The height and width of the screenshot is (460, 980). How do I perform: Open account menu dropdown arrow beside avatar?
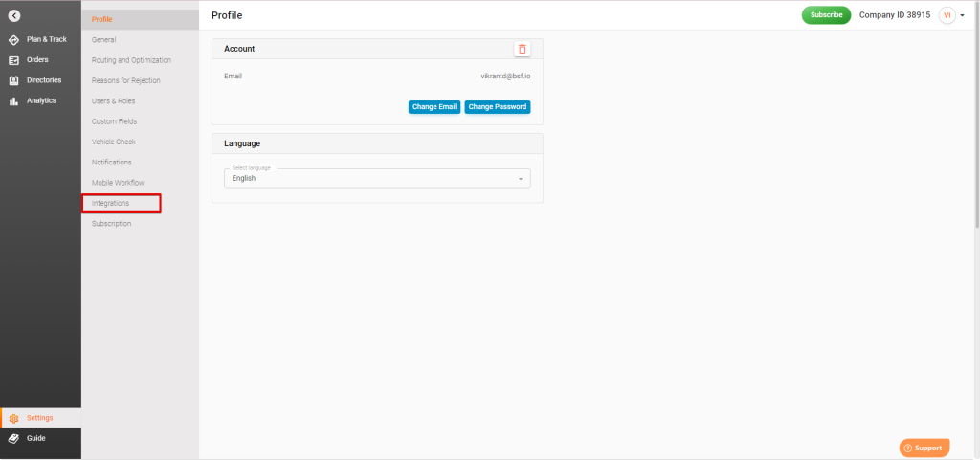click(x=962, y=16)
